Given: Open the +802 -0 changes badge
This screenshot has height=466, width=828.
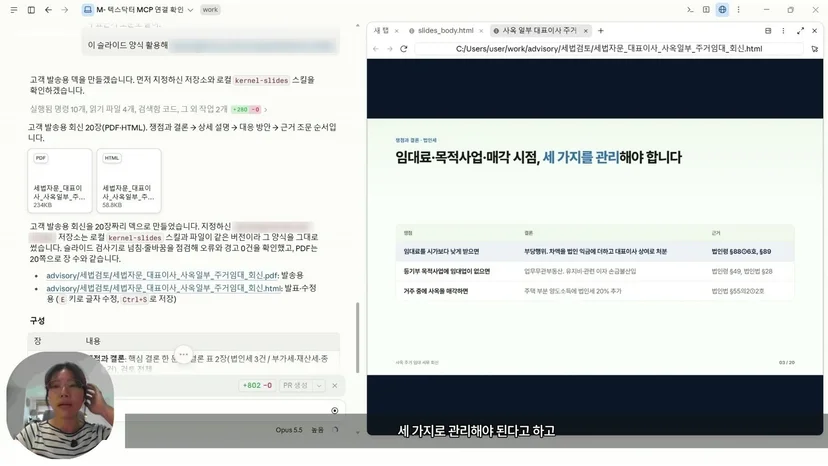Looking at the screenshot, I should coord(257,385).
